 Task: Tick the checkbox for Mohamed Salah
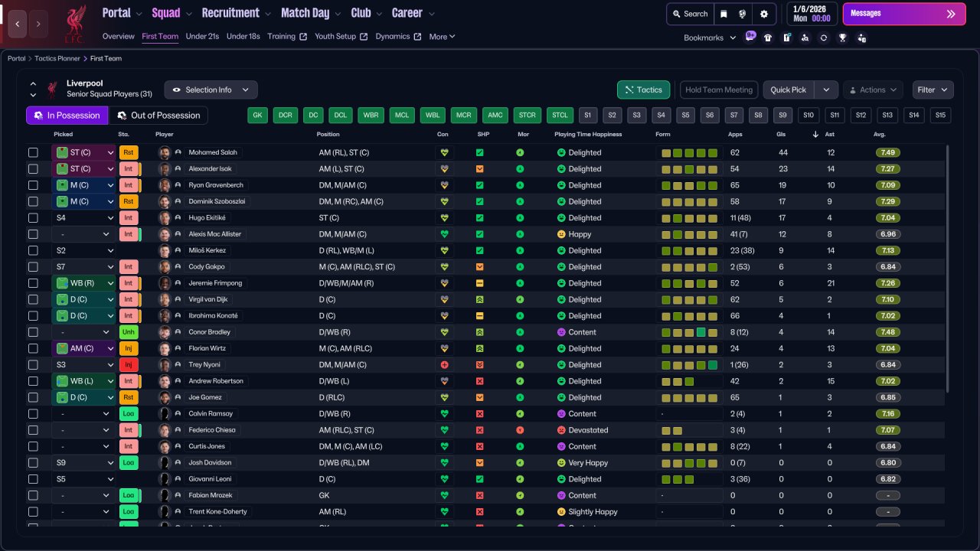(x=33, y=152)
